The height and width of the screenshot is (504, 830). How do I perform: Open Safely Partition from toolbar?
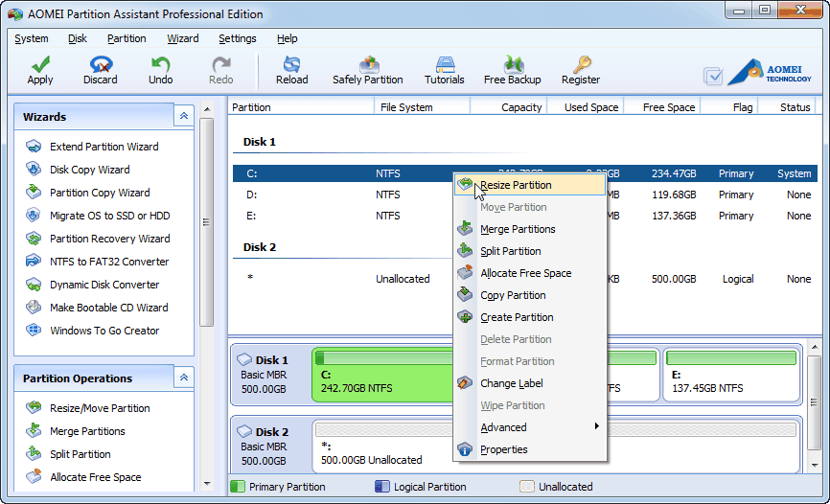368,70
